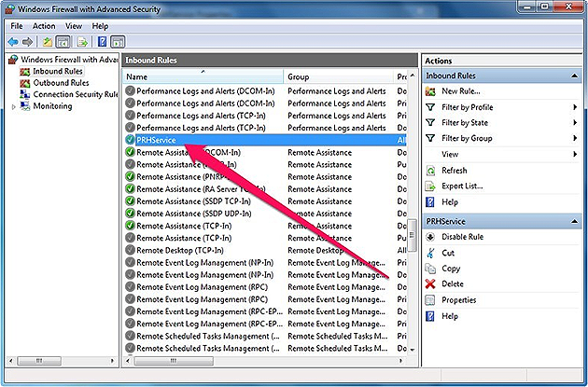Open the Filter by Profile submenu
588x387 pixels.
pos(468,107)
